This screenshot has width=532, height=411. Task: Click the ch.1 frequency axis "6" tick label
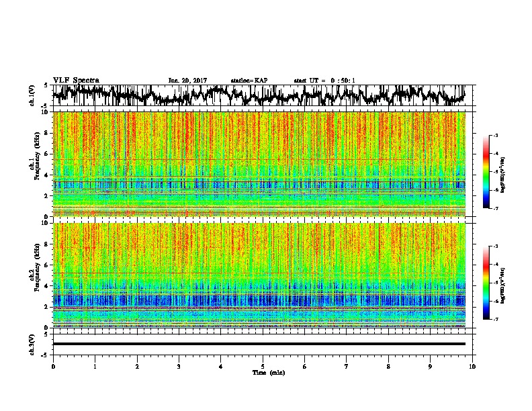[x=47, y=154]
